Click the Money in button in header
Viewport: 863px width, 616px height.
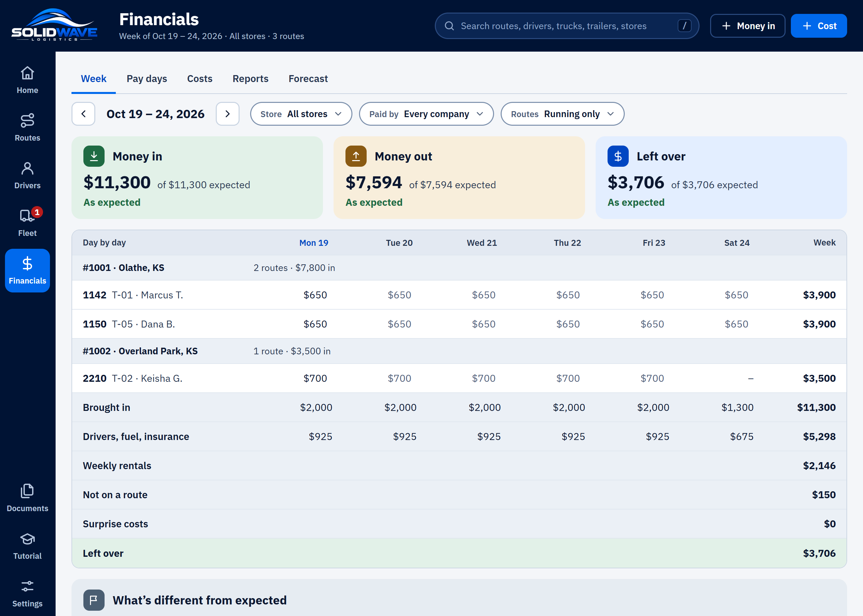pyautogui.click(x=748, y=26)
